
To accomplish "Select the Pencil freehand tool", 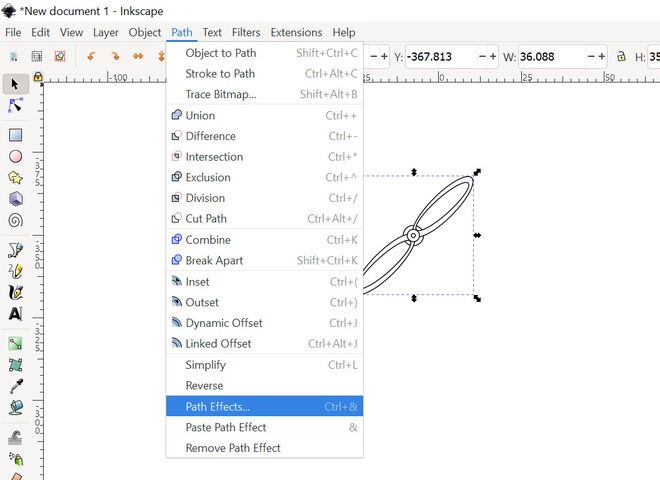I will point(16,271).
